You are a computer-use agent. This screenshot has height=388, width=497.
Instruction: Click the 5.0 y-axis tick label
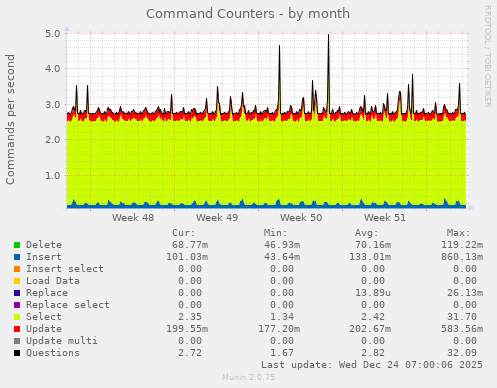[53, 33]
